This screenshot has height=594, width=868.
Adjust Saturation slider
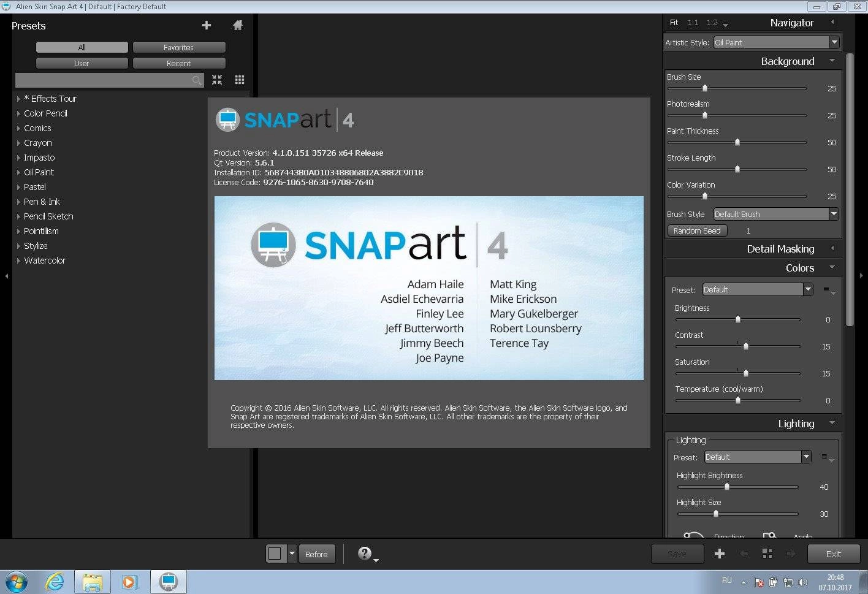tap(738, 373)
